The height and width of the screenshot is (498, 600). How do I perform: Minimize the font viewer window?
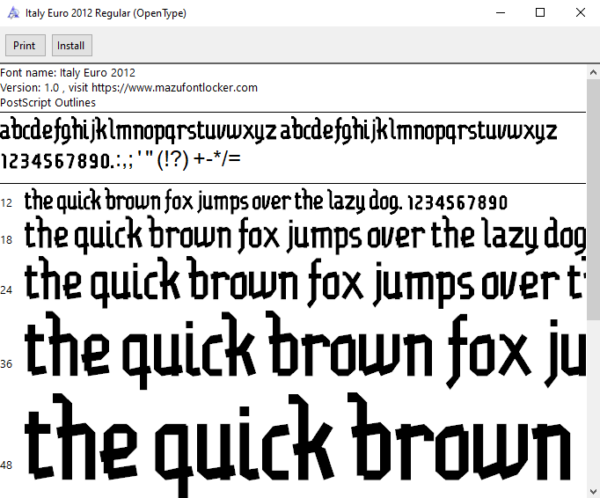point(500,13)
